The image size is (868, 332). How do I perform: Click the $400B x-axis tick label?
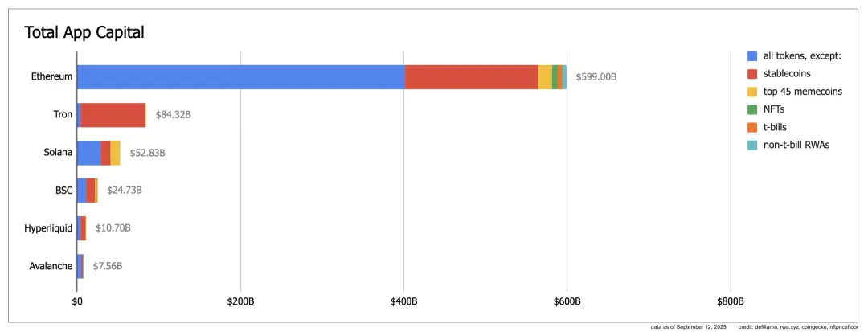403,301
